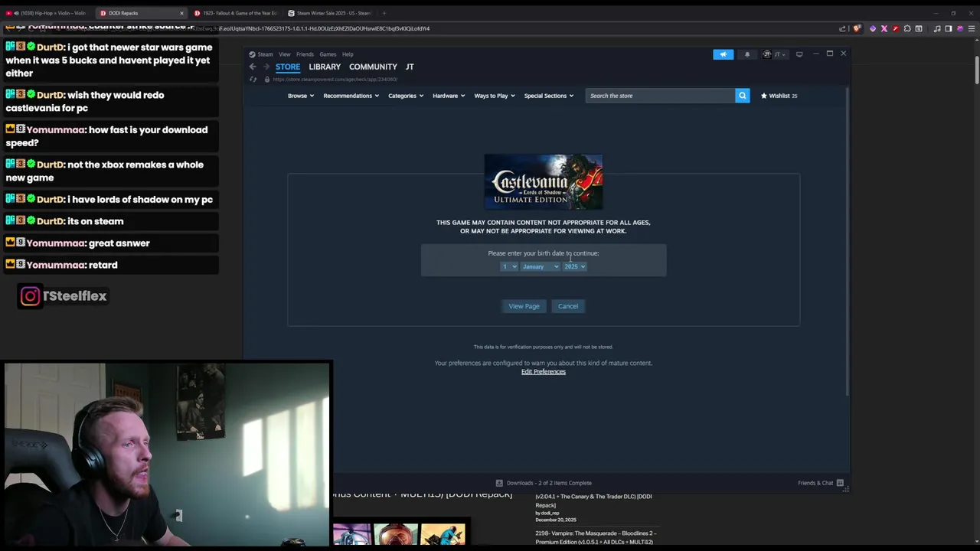Switch to the Fallout 4 browser tab
Viewport: 980px width, 551px height.
236,13
